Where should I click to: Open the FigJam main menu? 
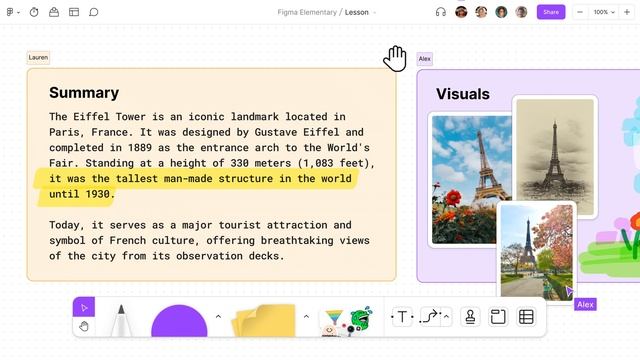pos(13,12)
